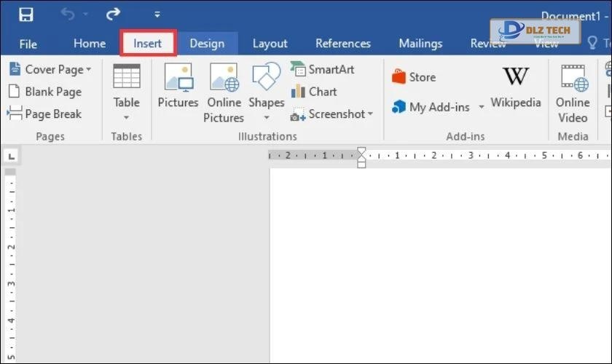The width and height of the screenshot is (612, 364).
Task: Click the tab selector at ruler corner
Action: [x=10, y=156]
